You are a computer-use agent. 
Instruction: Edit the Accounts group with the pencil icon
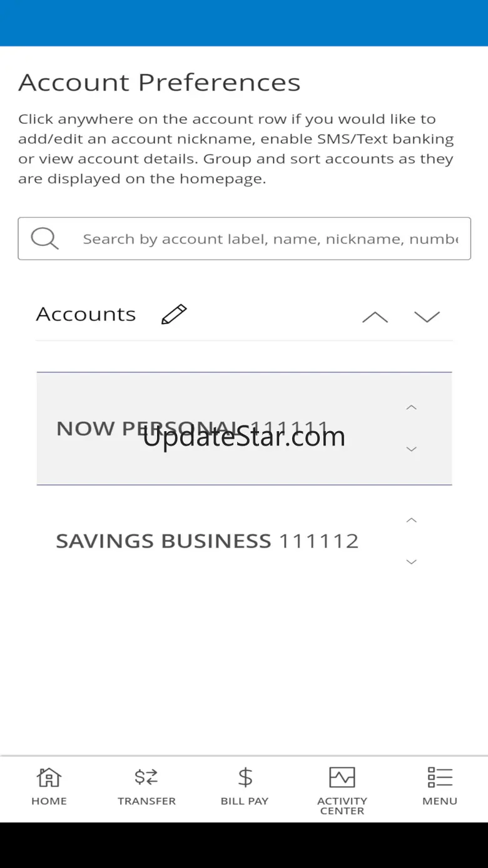point(174,314)
